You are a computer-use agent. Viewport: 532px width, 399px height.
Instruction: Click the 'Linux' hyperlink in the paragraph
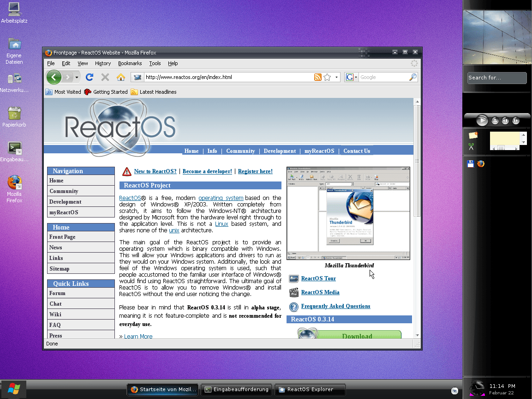point(221,224)
